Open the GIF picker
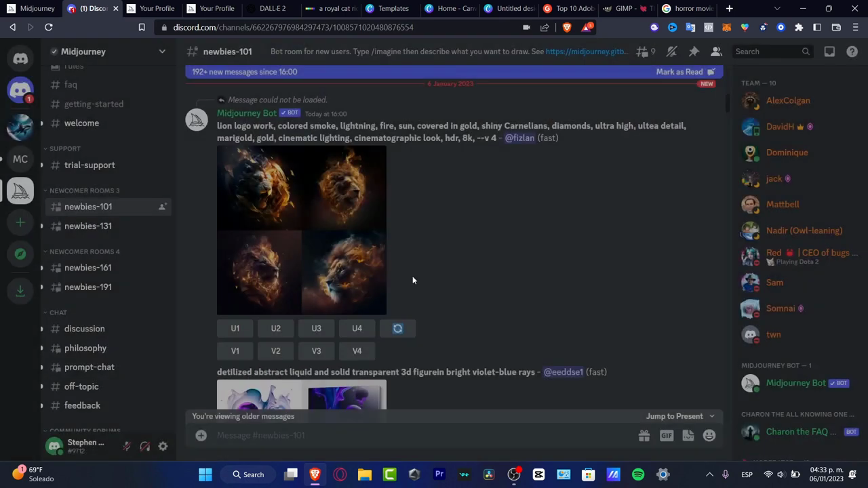This screenshot has width=868, height=488. tap(667, 436)
